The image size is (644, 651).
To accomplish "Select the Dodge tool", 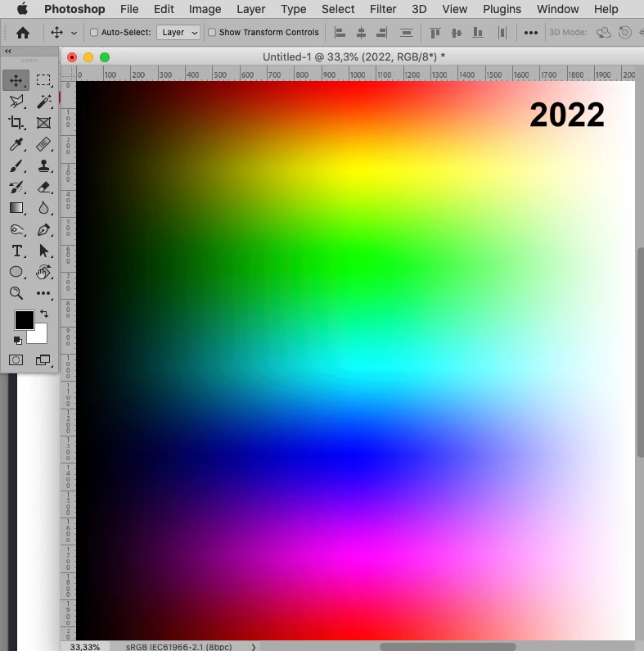I will point(16,229).
